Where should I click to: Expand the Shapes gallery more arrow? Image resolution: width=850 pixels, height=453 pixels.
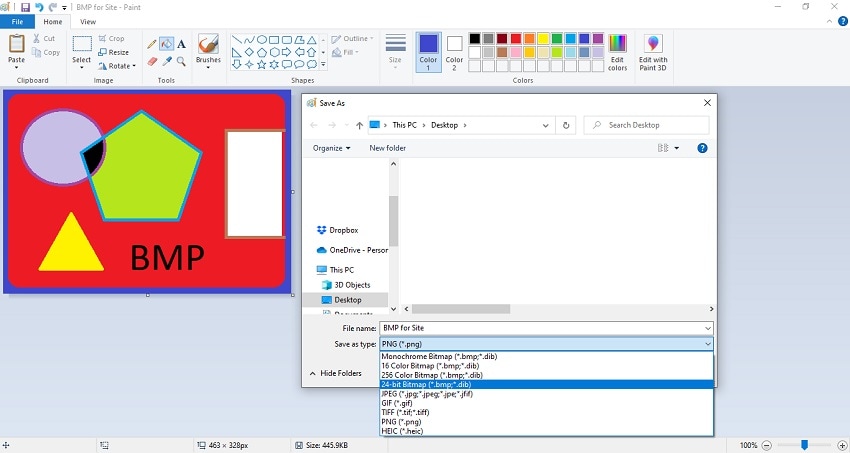pyautogui.click(x=323, y=64)
